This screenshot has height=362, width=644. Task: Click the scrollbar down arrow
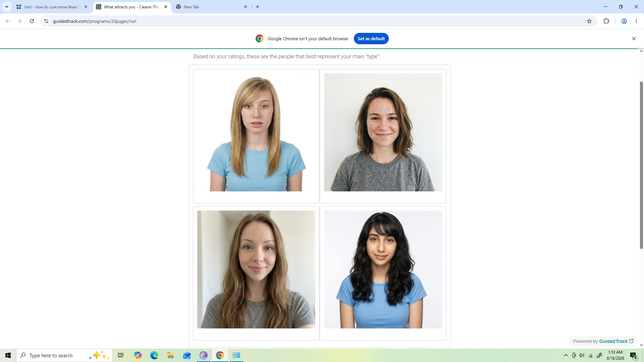[x=641, y=346]
